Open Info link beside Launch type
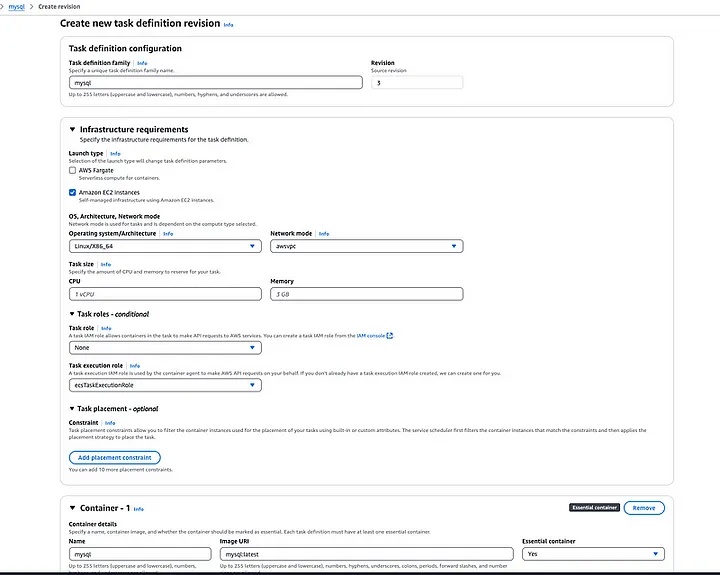Image resolution: width=720 pixels, height=575 pixels. click(x=115, y=153)
